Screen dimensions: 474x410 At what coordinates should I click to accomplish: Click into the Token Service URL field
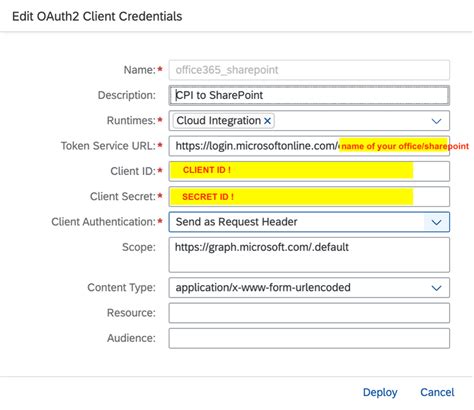309,146
